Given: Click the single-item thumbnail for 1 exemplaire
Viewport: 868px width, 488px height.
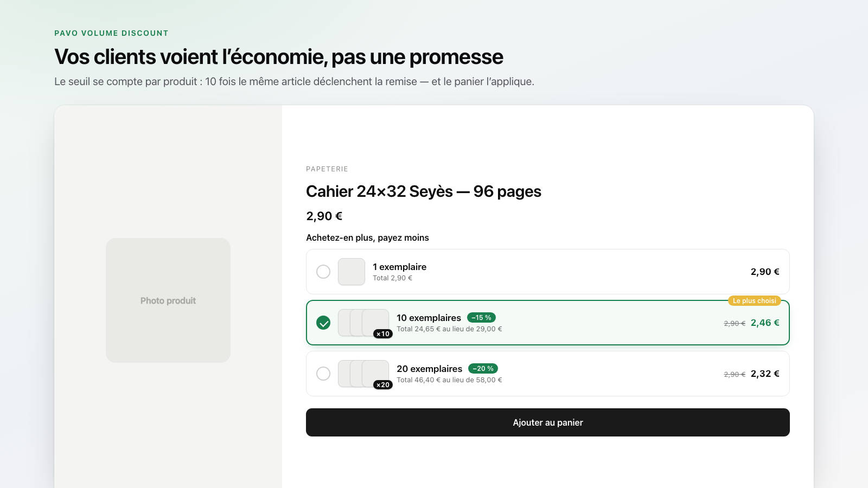Looking at the screenshot, I should (352, 272).
